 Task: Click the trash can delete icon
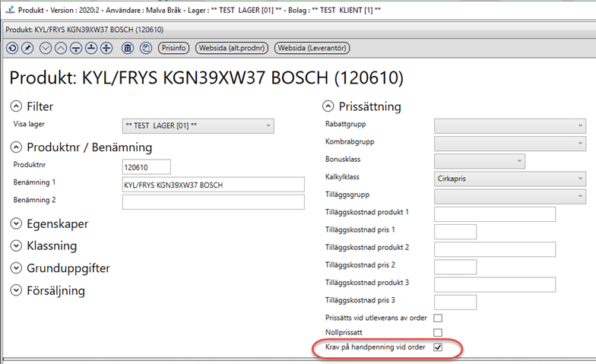pos(128,48)
